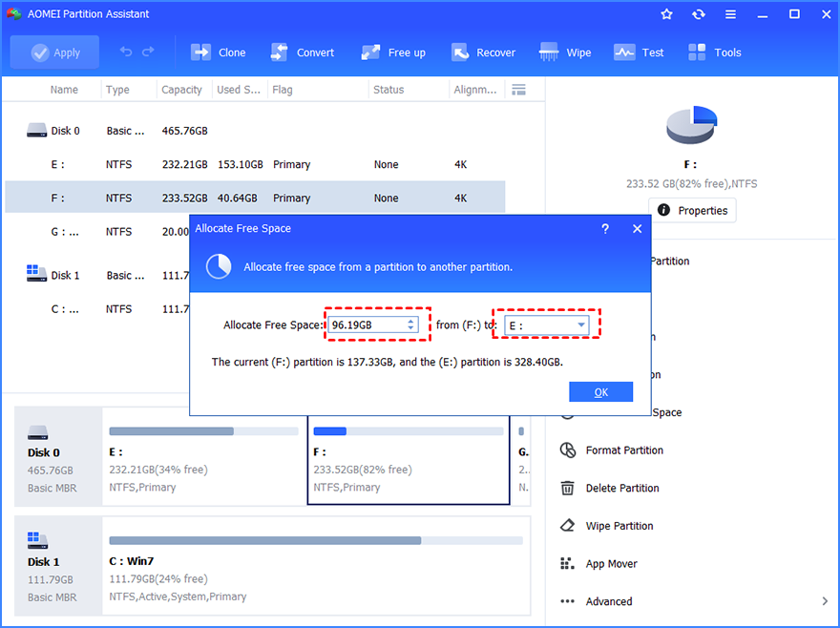Expand the Advanced chevron arrow
840x628 pixels.
(825, 601)
